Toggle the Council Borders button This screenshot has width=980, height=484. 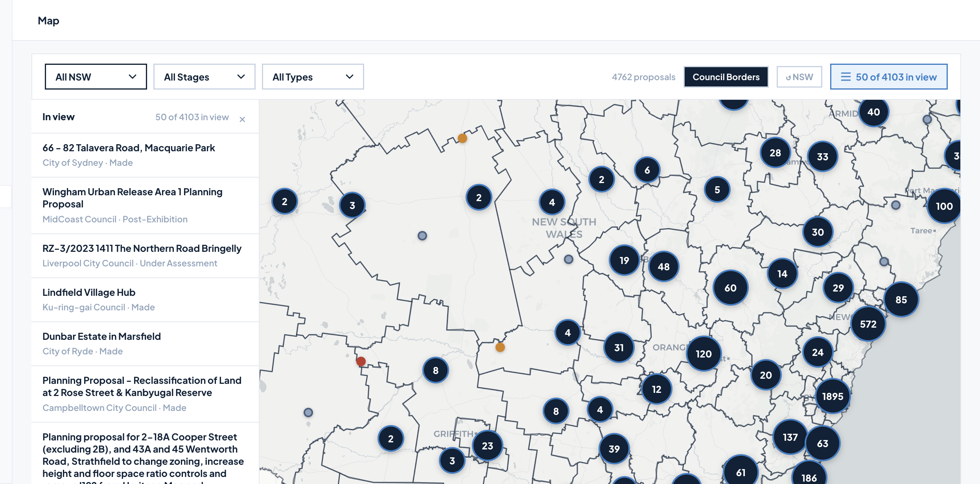726,77
